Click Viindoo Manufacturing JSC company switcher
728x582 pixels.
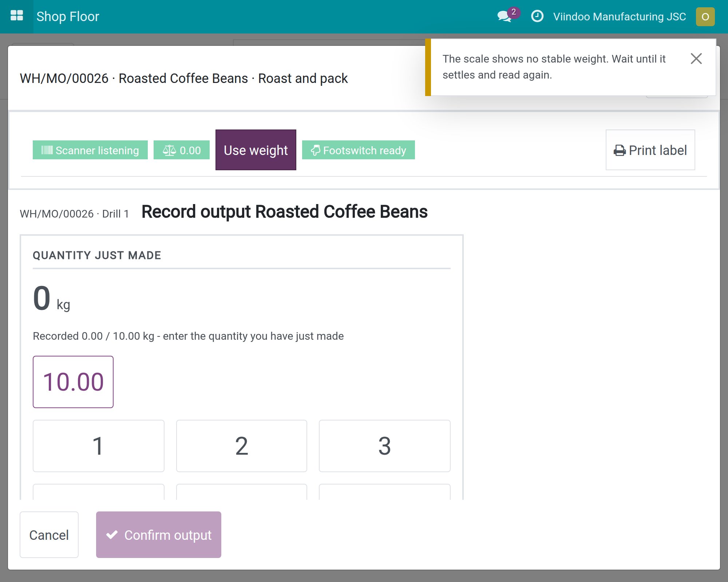tap(620, 16)
